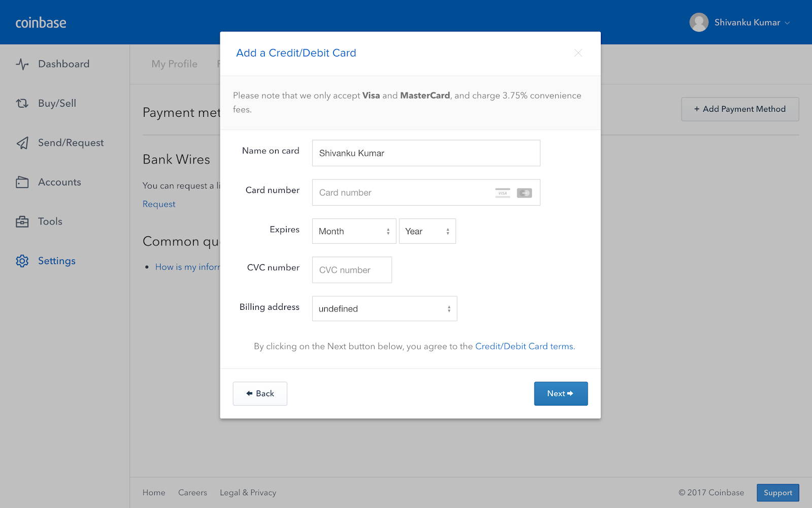Screen dimensions: 812x508
Task: Open the "How is my infor..." question link
Action: click(187, 267)
